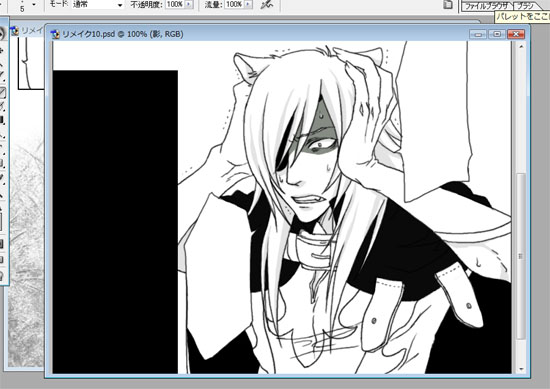The width and height of the screenshot is (550, 389).
Task: Click the 流量 100% value field
Action: click(234, 4)
